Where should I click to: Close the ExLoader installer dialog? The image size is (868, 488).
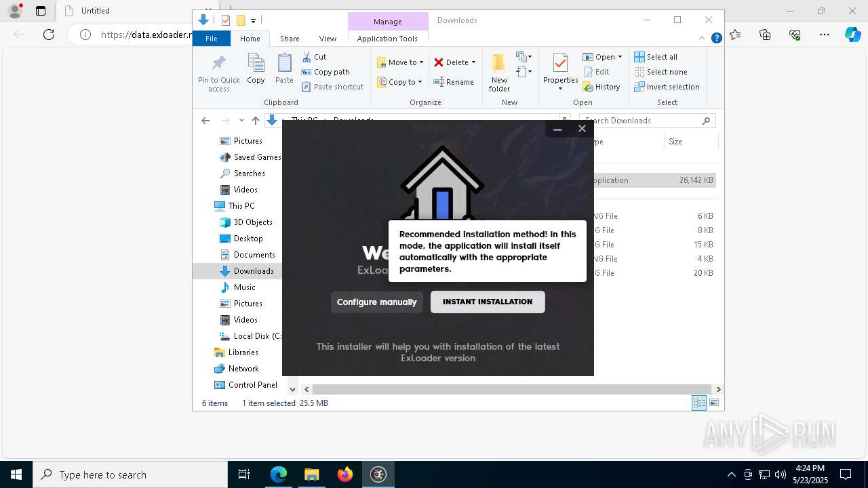[582, 129]
